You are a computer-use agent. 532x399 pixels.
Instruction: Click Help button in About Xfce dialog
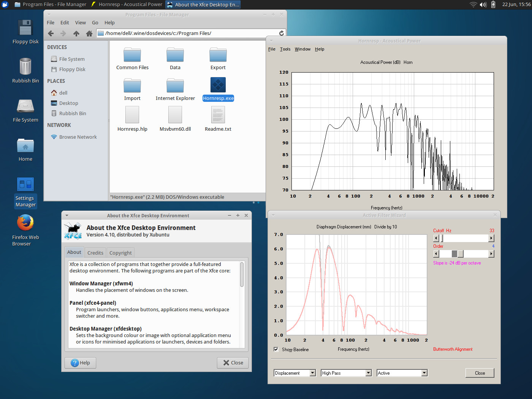point(80,363)
